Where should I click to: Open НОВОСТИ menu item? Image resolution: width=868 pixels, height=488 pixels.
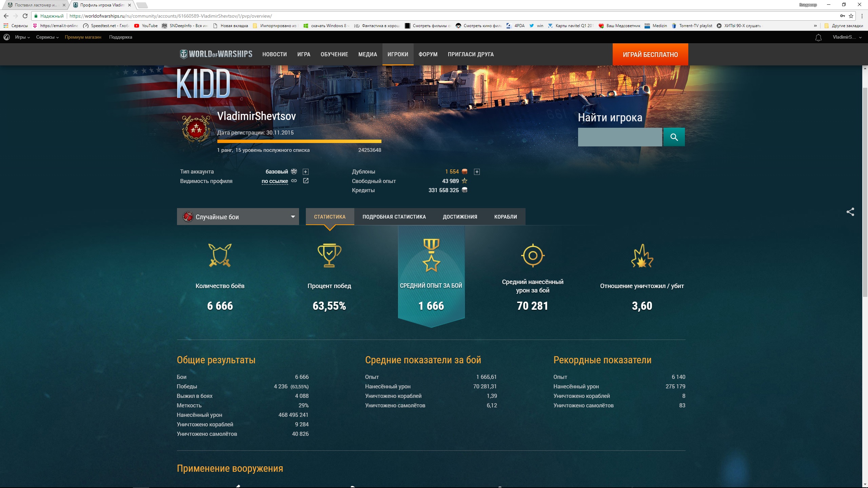274,54
